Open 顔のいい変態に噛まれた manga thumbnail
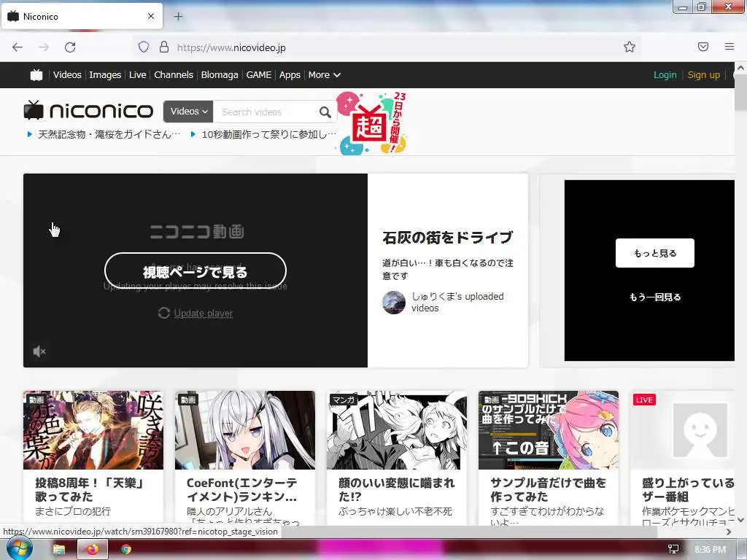 pos(397,430)
